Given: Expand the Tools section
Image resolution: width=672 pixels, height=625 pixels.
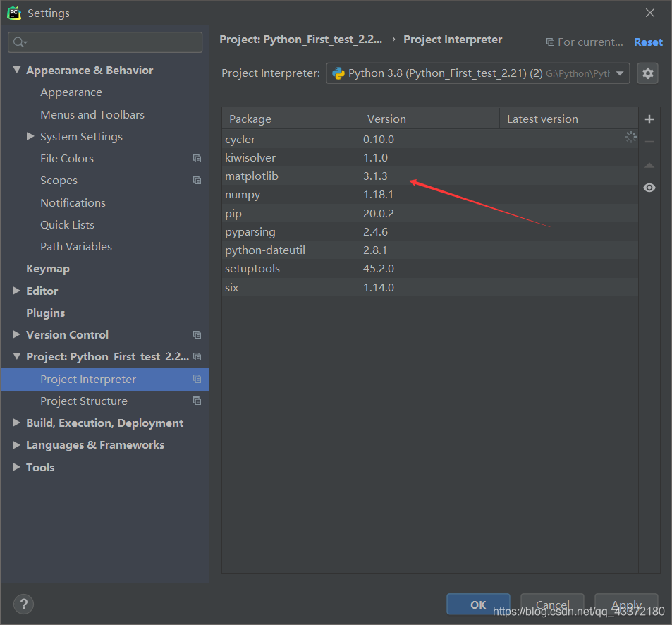Looking at the screenshot, I should click(16, 467).
